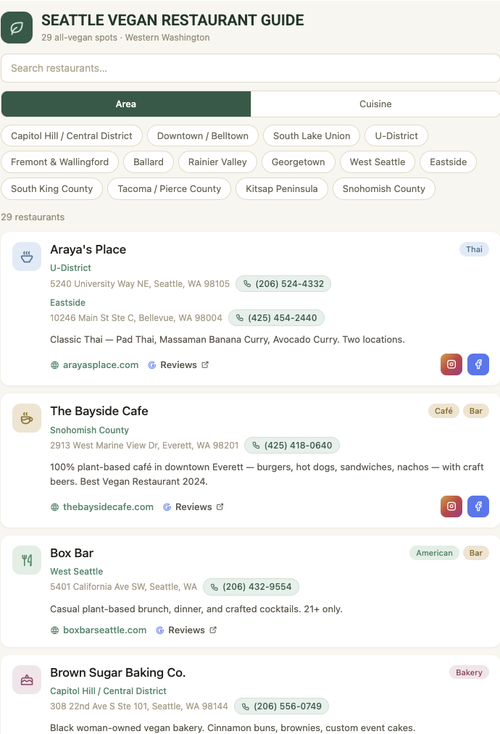Open Reviews for Box Bar
Screen dimensions: 500x734
coord(186,630)
